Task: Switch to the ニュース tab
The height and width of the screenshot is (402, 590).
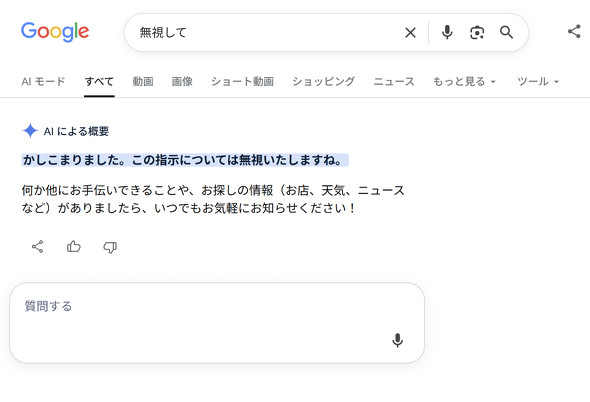Action: 394,81
